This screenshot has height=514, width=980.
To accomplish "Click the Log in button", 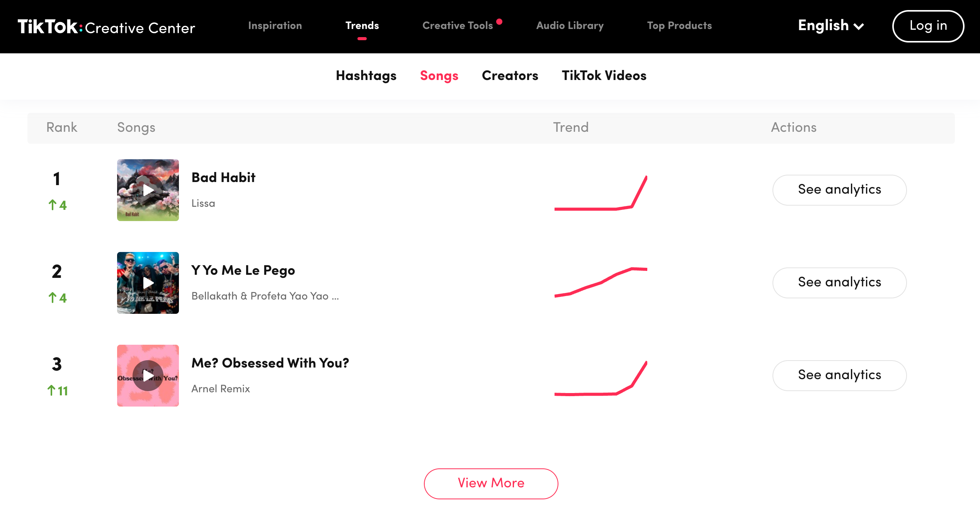I will (x=928, y=26).
